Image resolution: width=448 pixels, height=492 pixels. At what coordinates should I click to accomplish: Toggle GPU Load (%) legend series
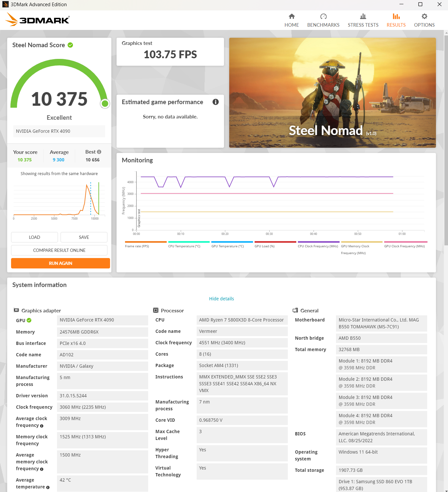[x=275, y=244]
